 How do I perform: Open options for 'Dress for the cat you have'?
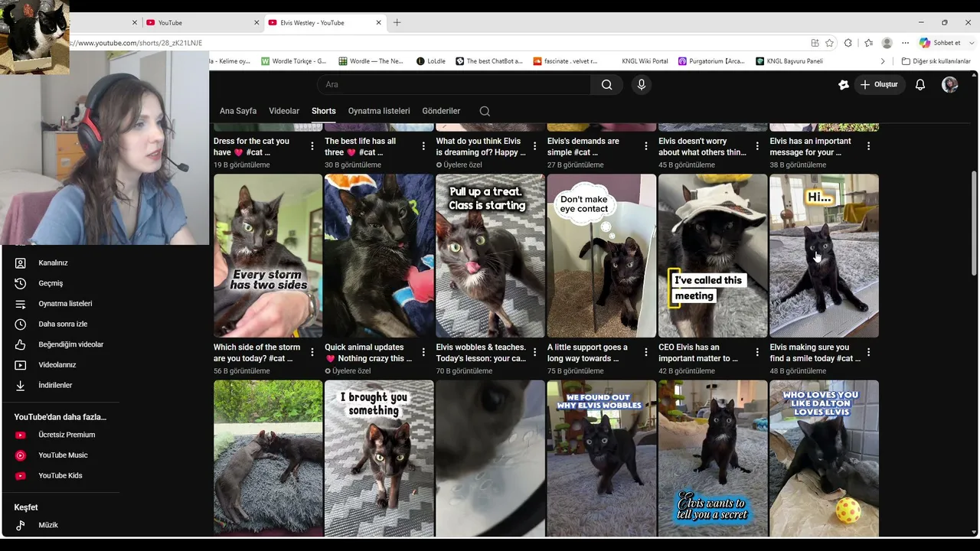click(312, 146)
